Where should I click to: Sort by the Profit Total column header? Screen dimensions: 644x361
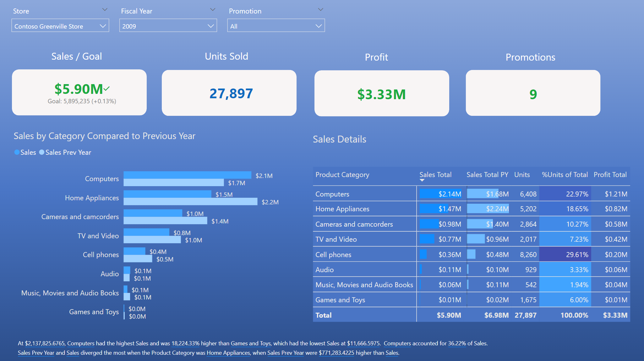click(610, 175)
